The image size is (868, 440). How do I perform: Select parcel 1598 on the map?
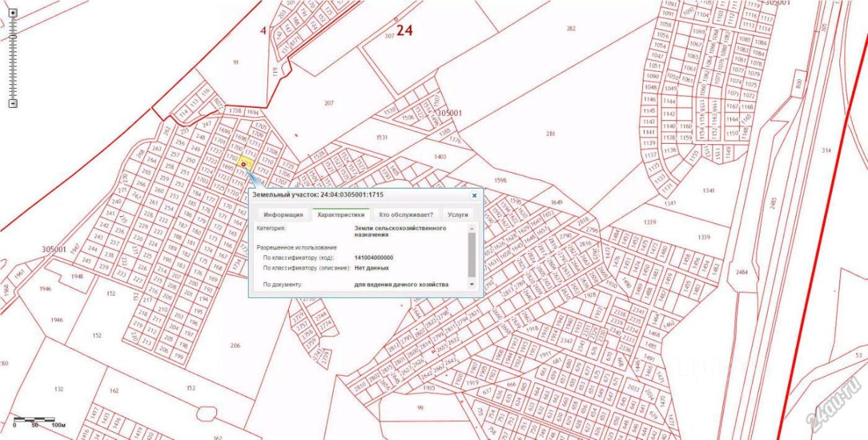click(x=500, y=180)
